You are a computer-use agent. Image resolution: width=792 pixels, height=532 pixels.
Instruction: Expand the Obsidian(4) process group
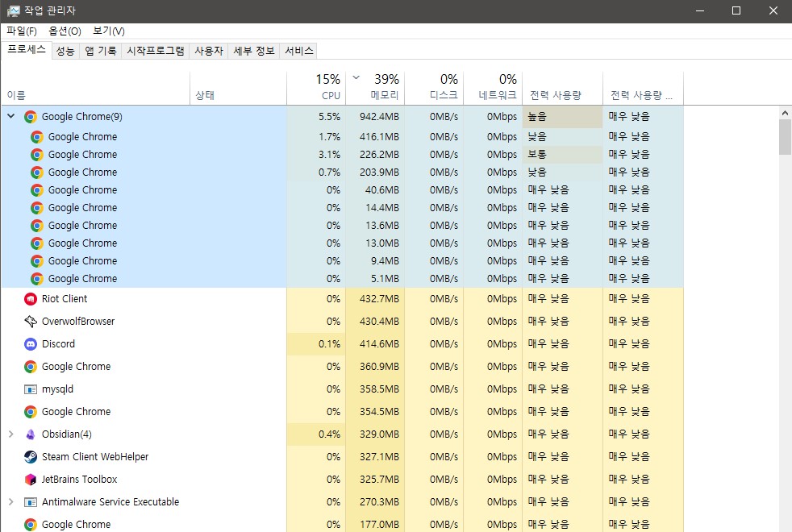[x=11, y=434]
